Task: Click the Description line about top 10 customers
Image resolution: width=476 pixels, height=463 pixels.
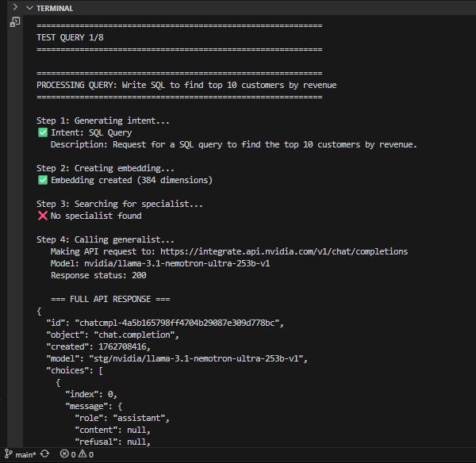Action: coord(234,145)
